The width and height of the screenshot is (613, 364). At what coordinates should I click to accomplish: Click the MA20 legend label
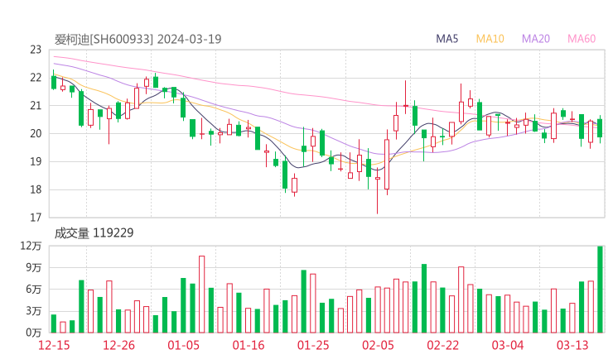[x=536, y=39]
